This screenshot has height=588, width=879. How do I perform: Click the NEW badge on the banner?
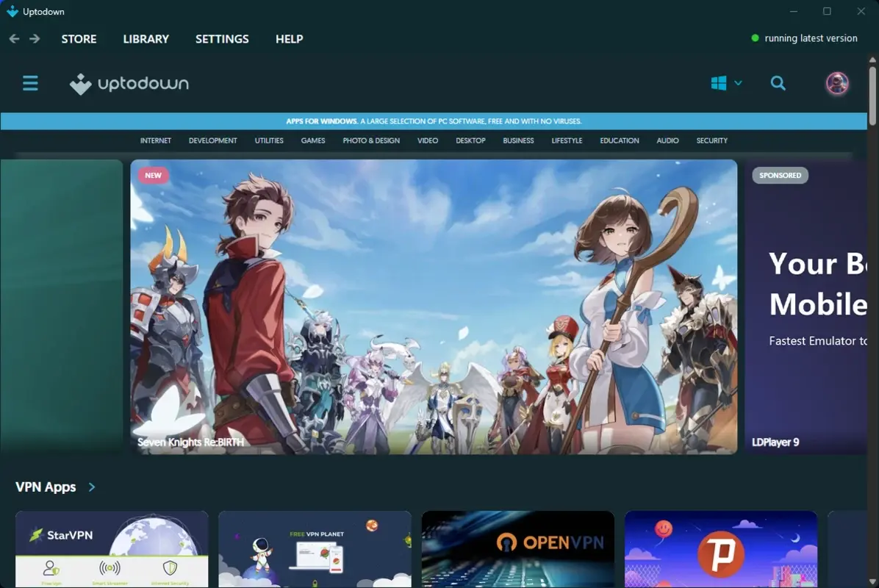[x=153, y=175]
